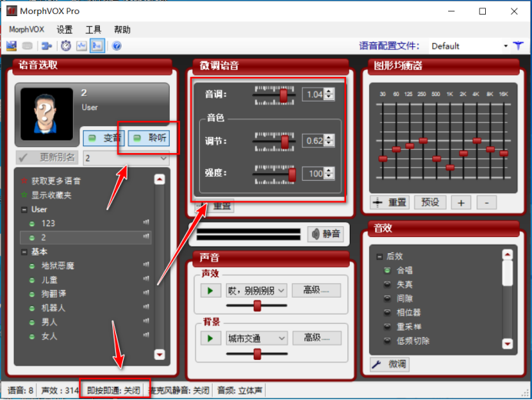This screenshot has height=400, width=532.
Task: Collapse the 基本 voice group
Action: (x=24, y=252)
